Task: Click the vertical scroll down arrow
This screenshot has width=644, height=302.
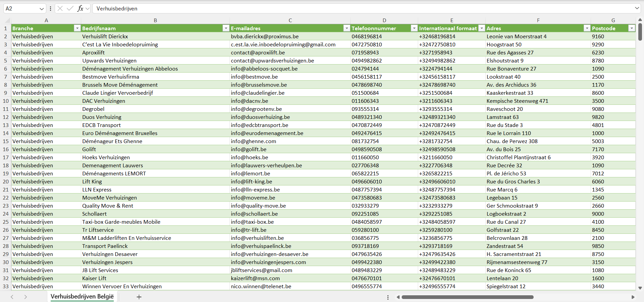Action: point(640,288)
